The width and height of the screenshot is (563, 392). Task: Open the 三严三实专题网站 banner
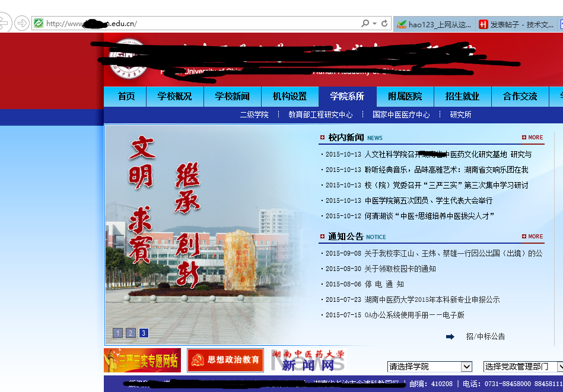[x=142, y=360]
